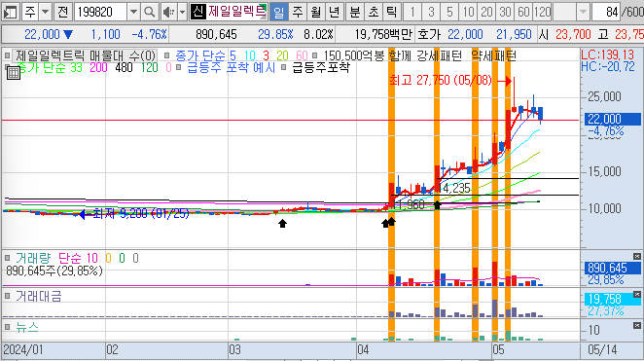Image resolution: width=644 pixels, height=361 pixels.
Task: Click the bar count field showing 84
Action: (606, 12)
